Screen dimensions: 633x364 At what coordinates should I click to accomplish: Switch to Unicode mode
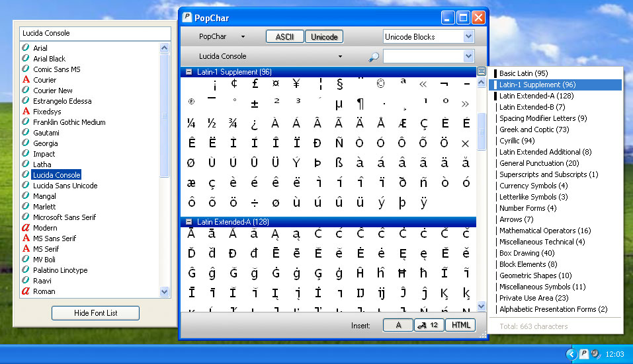[x=324, y=37]
